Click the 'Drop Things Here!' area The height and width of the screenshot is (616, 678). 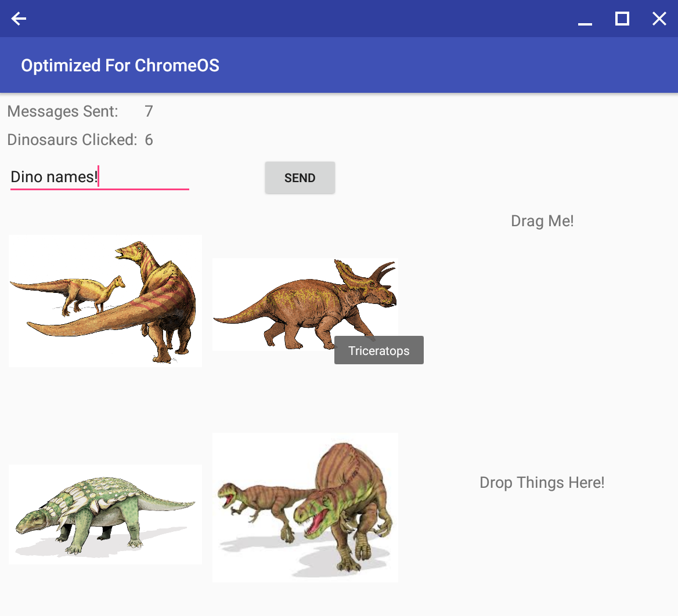coord(542,483)
